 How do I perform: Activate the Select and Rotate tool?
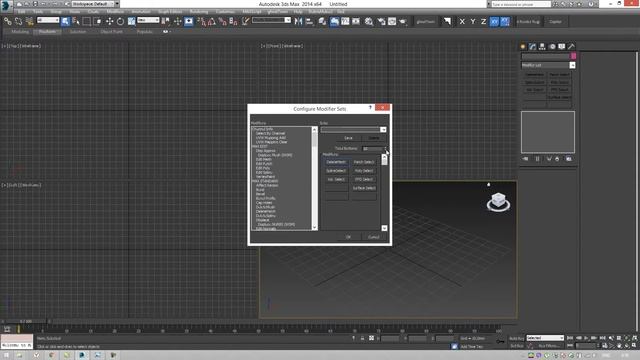click(120, 21)
